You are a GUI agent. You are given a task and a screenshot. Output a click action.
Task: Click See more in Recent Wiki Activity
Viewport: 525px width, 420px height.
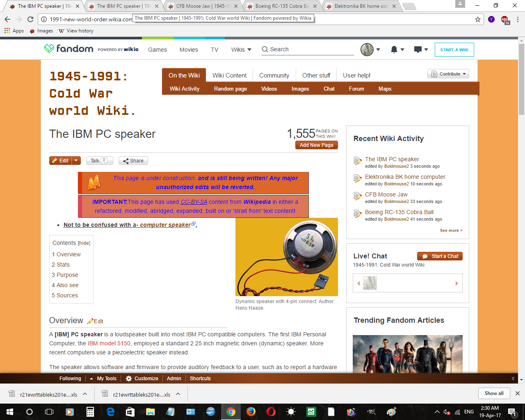[x=451, y=231]
